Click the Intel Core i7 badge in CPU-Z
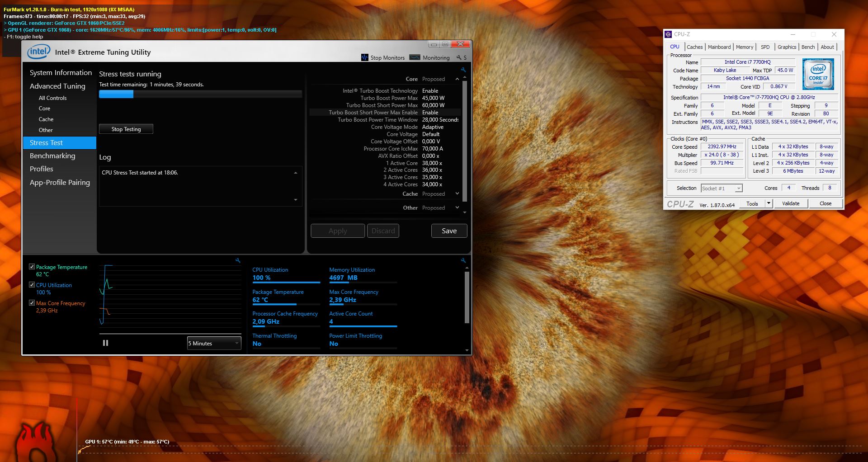The width and height of the screenshot is (868, 462). (x=818, y=74)
